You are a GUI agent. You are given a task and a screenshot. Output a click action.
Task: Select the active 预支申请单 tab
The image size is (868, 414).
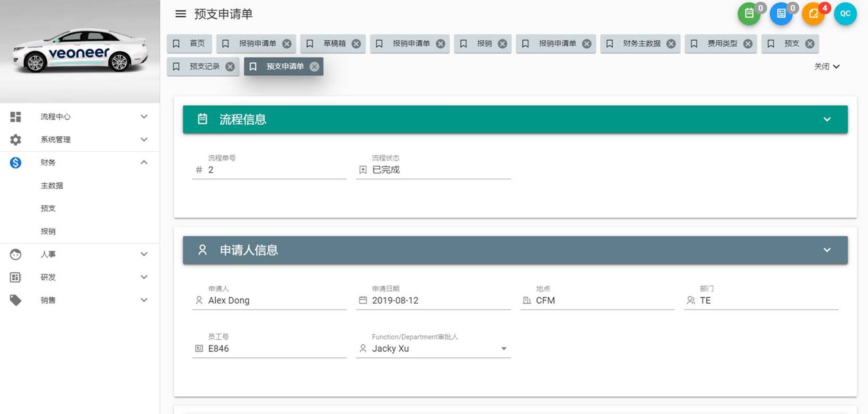(285, 67)
